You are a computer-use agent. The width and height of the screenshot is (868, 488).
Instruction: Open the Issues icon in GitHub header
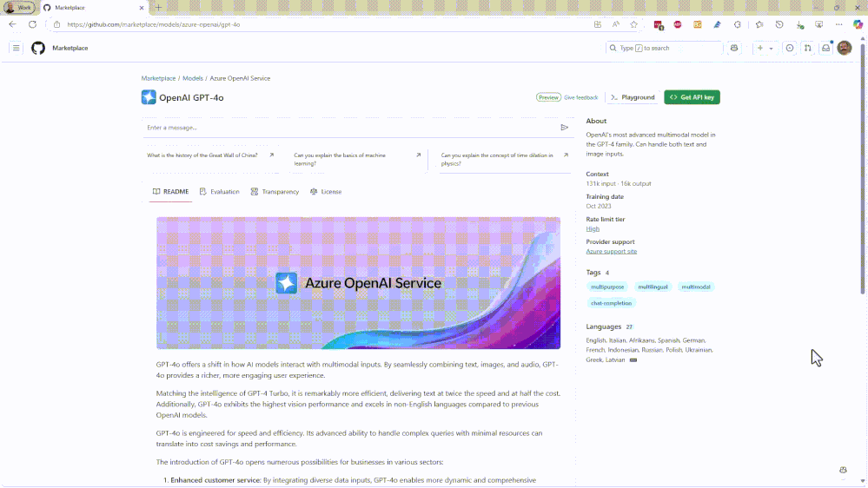click(x=790, y=48)
